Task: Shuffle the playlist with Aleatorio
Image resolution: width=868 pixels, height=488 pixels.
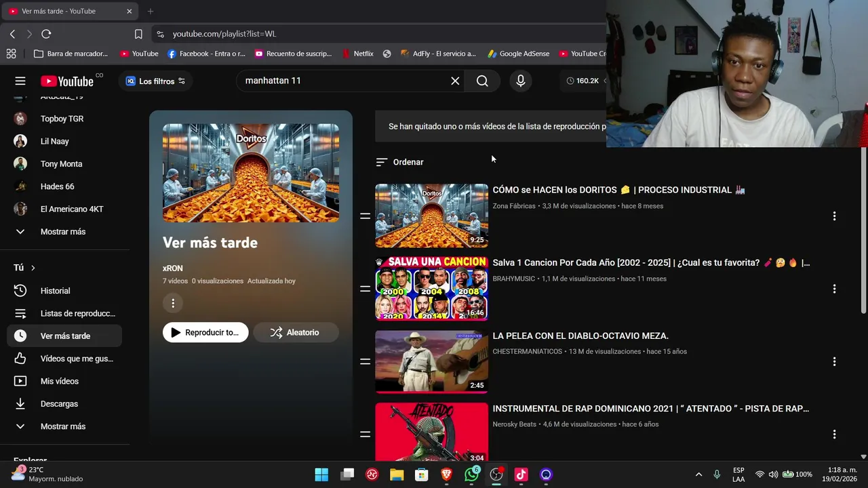Action: (296, 332)
